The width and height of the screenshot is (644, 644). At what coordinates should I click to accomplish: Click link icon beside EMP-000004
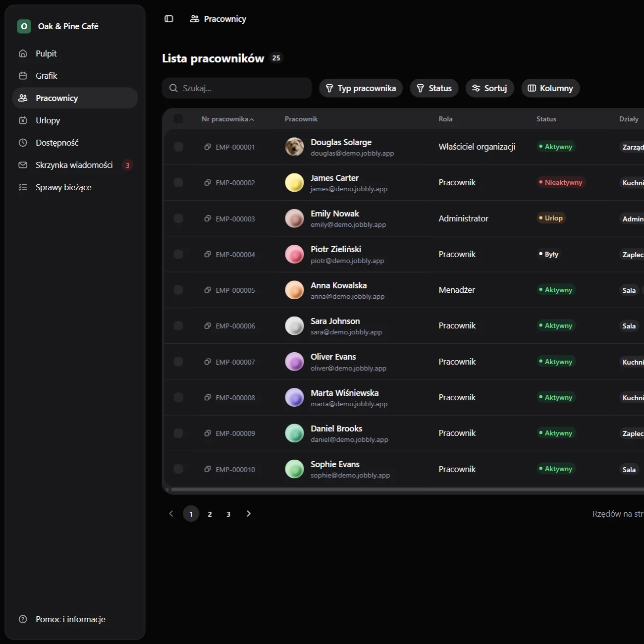tap(208, 254)
